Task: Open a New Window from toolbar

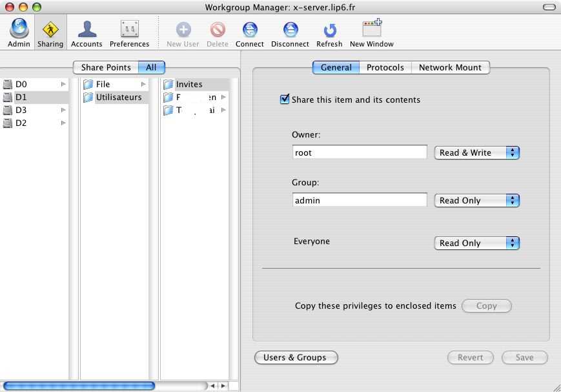Action: 371,30
